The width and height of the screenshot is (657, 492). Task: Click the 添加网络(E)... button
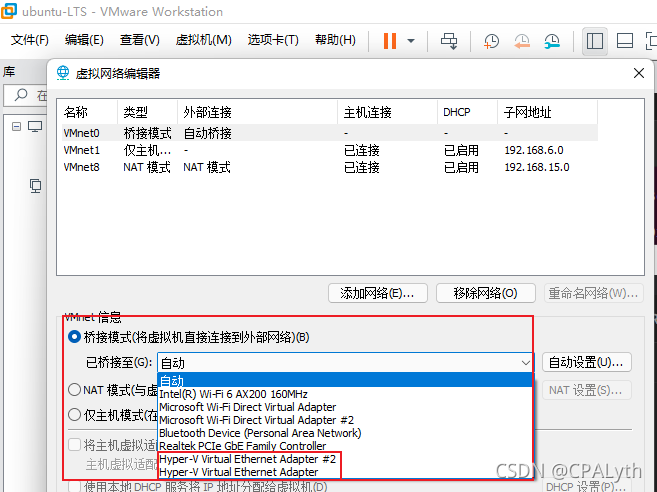378,293
